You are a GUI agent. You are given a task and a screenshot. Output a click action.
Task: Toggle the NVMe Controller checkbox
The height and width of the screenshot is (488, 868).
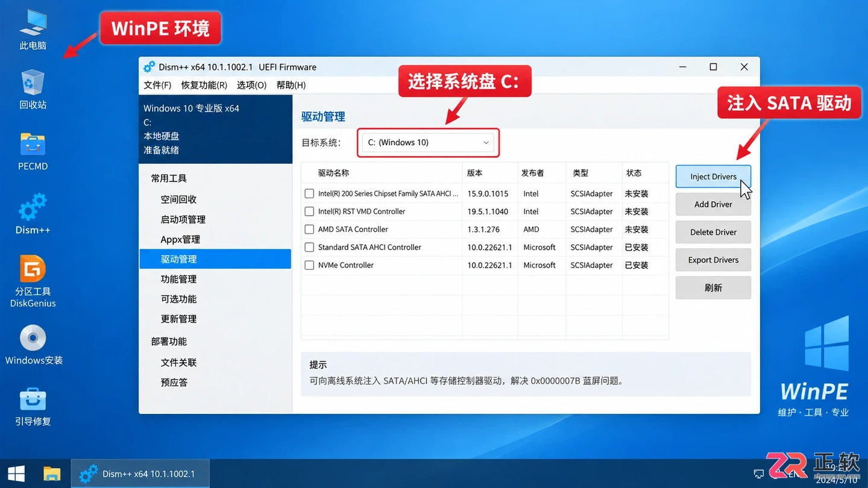click(x=309, y=265)
